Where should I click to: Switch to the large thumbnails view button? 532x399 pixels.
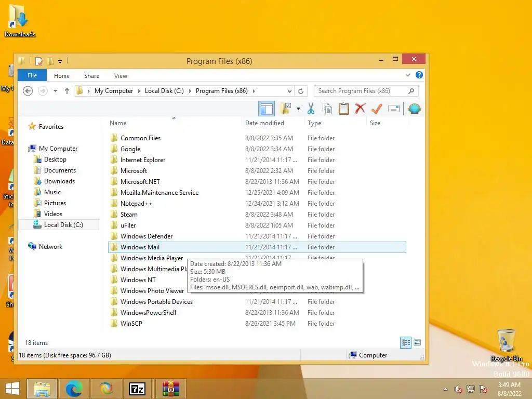(417, 342)
